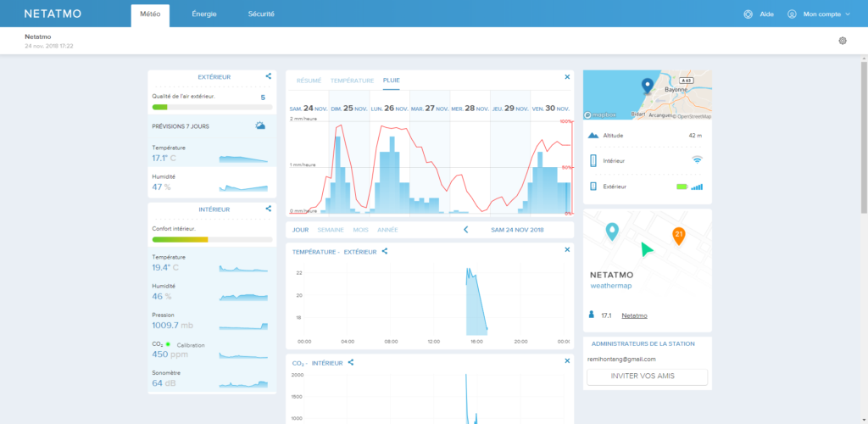Share the CO2 Intérieur graph
The height and width of the screenshot is (424, 868).
click(x=351, y=362)
